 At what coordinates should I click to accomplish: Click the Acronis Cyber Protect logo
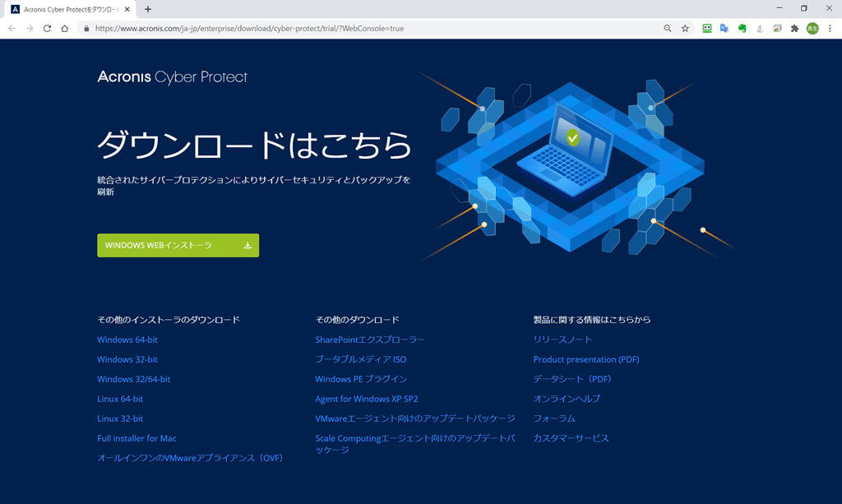[173, 77]
